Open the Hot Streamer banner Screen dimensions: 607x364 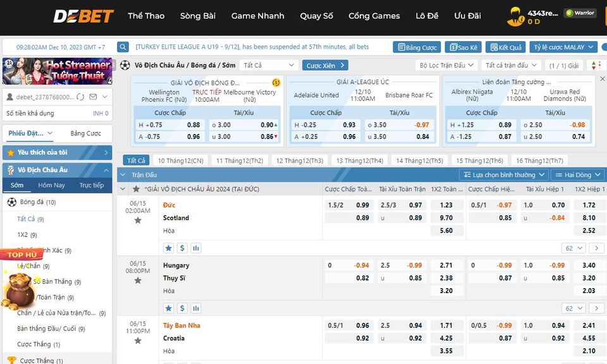(58, 71)
